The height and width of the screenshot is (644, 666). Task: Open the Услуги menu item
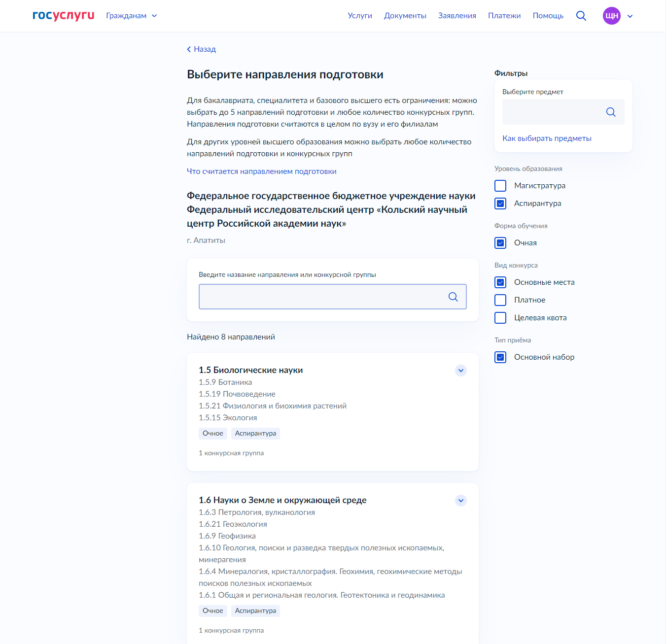pyautogui.click(x=360, y=16)
